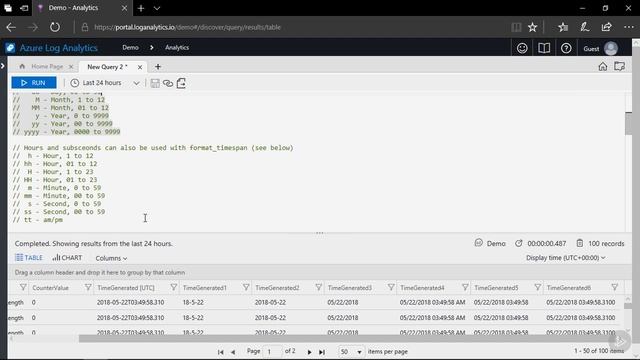Close the Home Page tab
This screenshot has height=360, width=640.
71,67
